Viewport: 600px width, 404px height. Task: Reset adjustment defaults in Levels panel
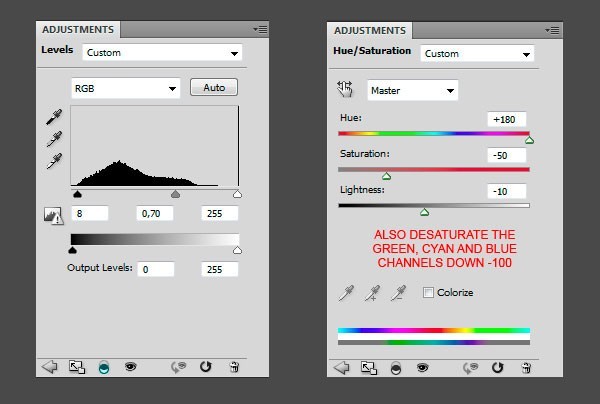(205, 367)
